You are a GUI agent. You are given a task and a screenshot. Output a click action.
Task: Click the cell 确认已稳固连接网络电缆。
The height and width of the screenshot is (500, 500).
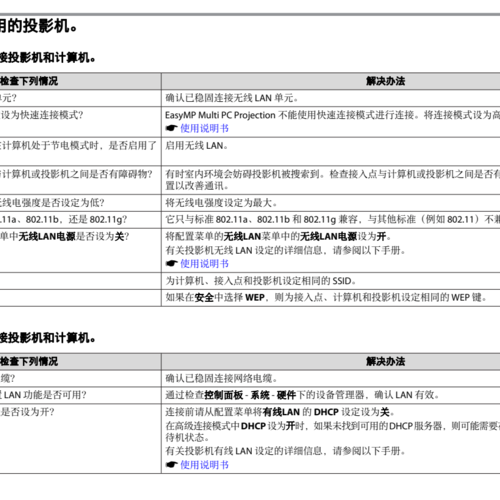(x=221, y=378)
